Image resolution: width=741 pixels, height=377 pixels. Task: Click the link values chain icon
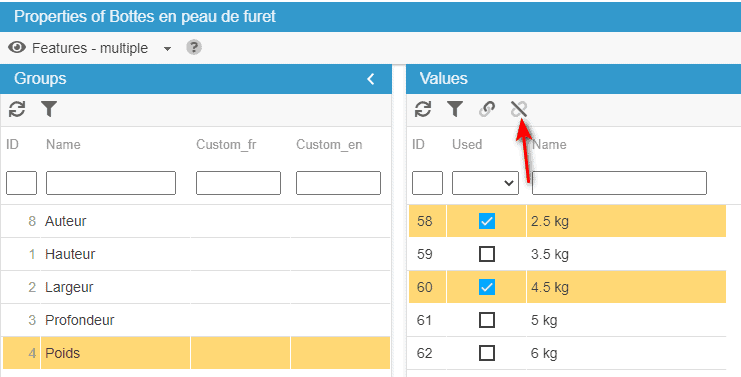pos(487,109)
